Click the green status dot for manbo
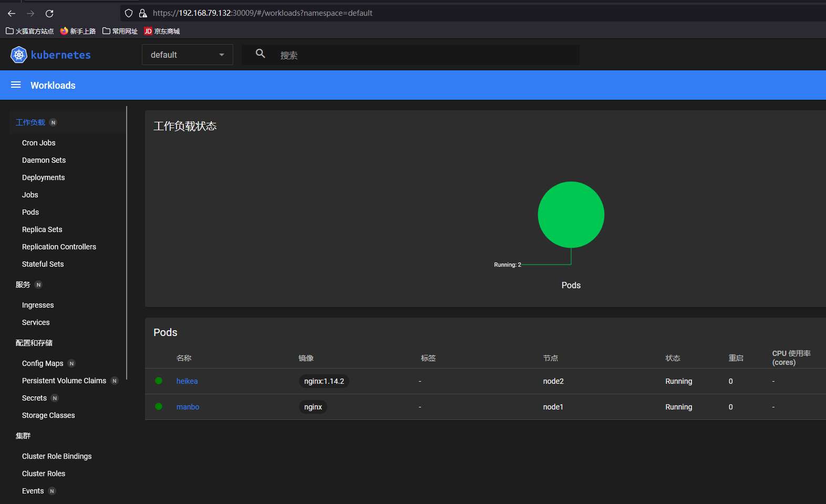Viewport: 826px width, 504px height. [159, 406]
